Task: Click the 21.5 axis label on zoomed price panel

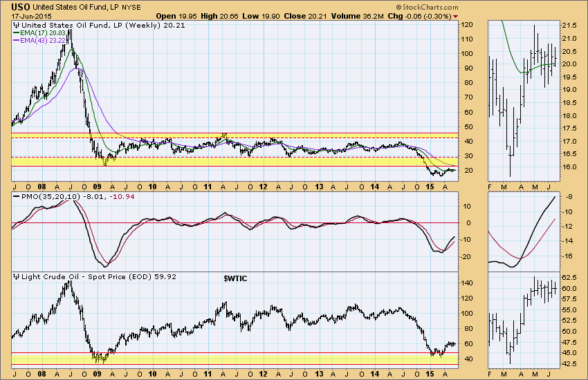Action: click(569, 26)
